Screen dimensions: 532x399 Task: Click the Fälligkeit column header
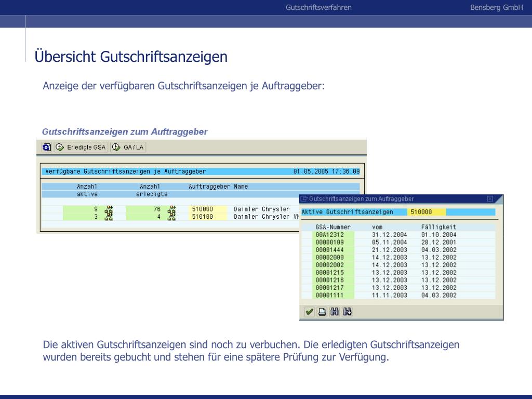438,227
